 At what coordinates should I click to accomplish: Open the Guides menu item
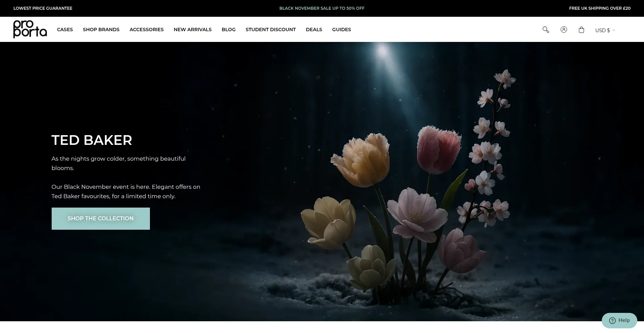pyautogui.click(x=341, y=30)
